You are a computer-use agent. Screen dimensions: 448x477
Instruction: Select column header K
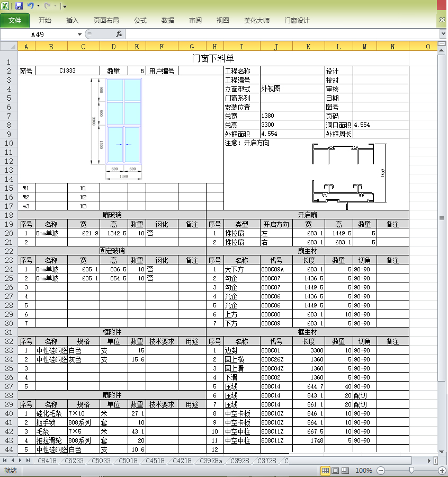point(308,47)
